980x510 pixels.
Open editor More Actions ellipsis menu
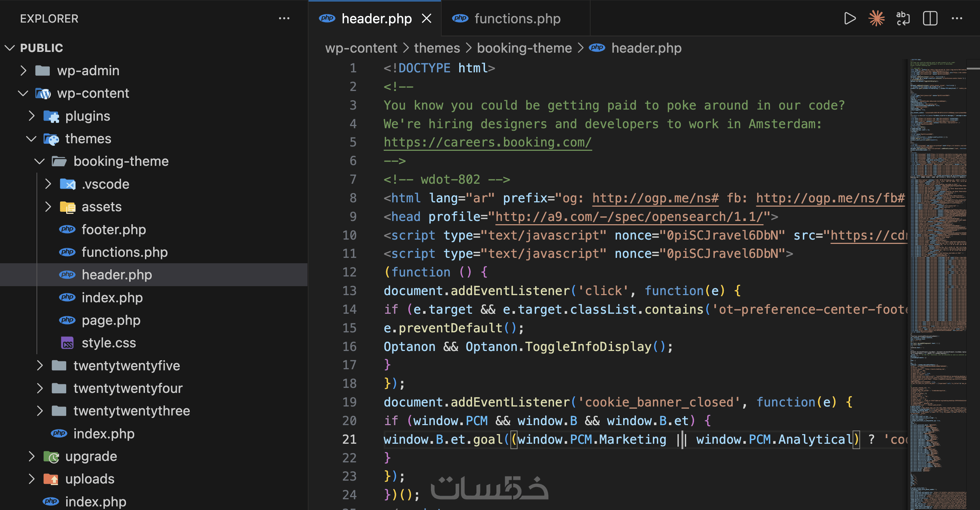tap(956, 18)
